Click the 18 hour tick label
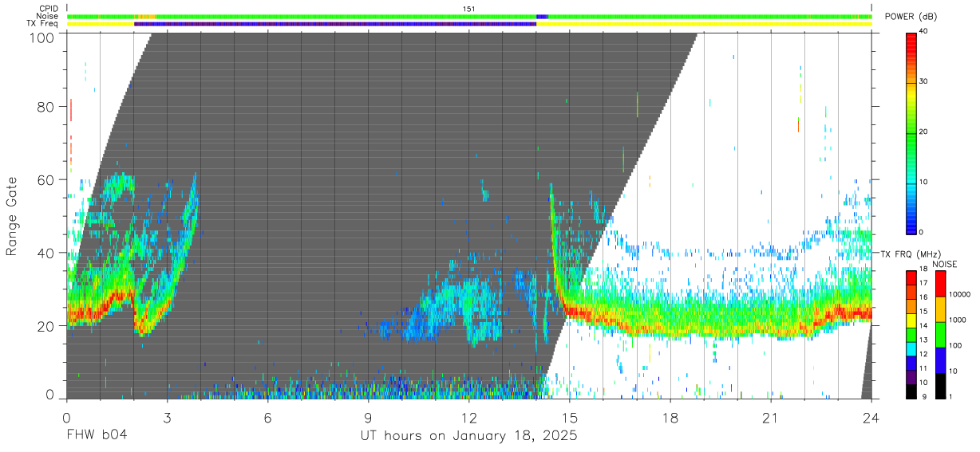This screenshot has height=452, width=980. [x=670, y=416]
